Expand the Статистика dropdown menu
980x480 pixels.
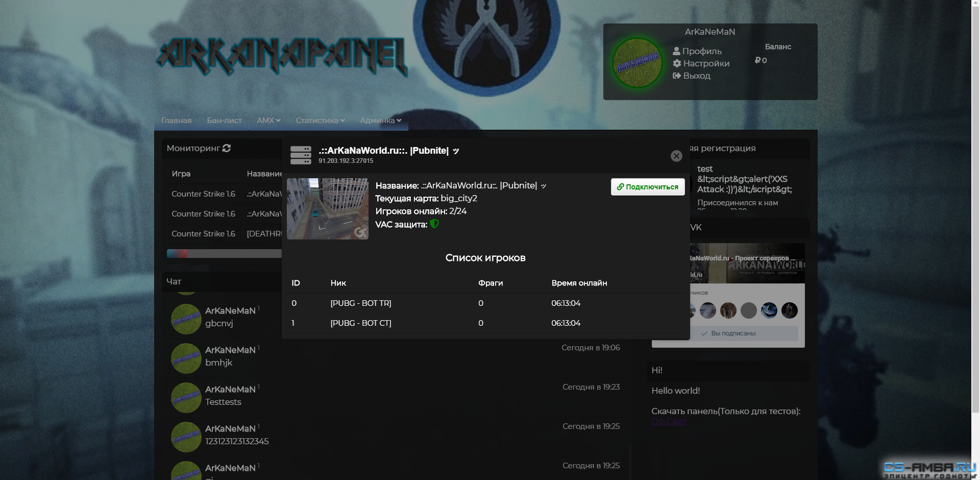point(320,121)
